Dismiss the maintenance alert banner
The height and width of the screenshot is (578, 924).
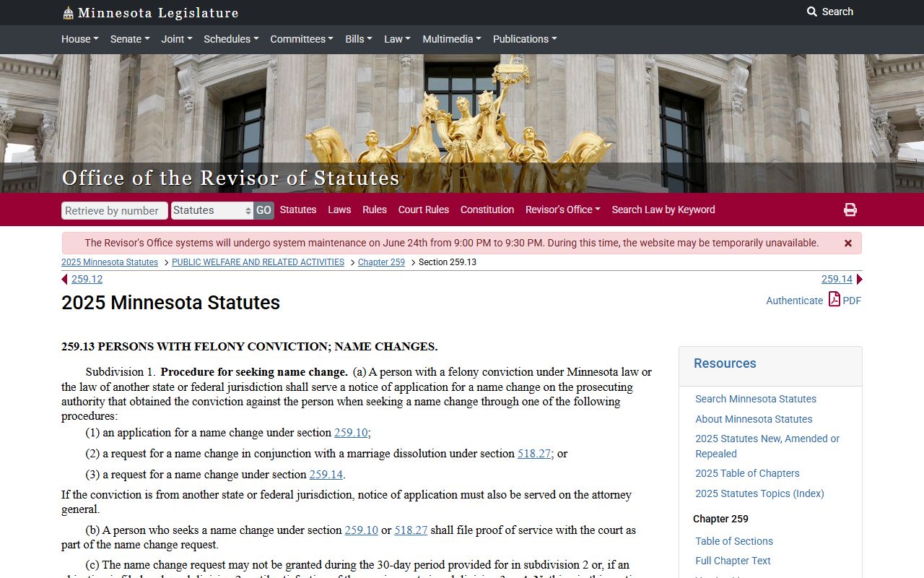pyautogui.click(x=848, y=243)
